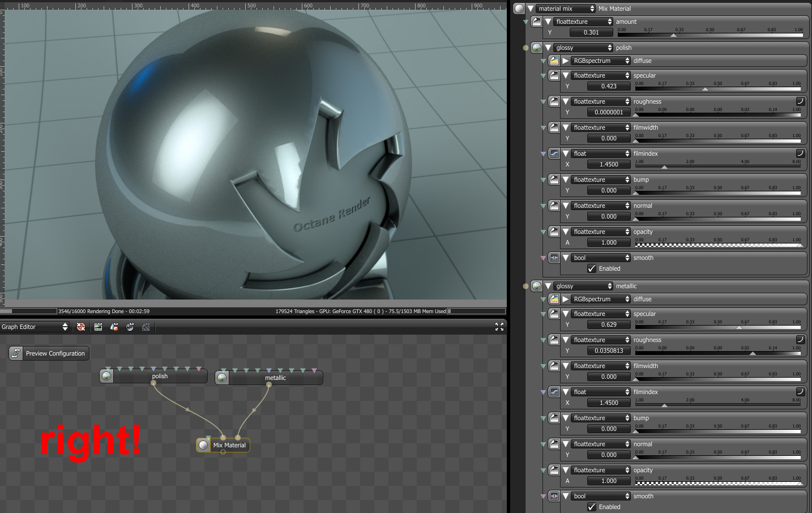
Task: Toggle the curve button on the metallic roughness row
Action: [x=800, y=340]
